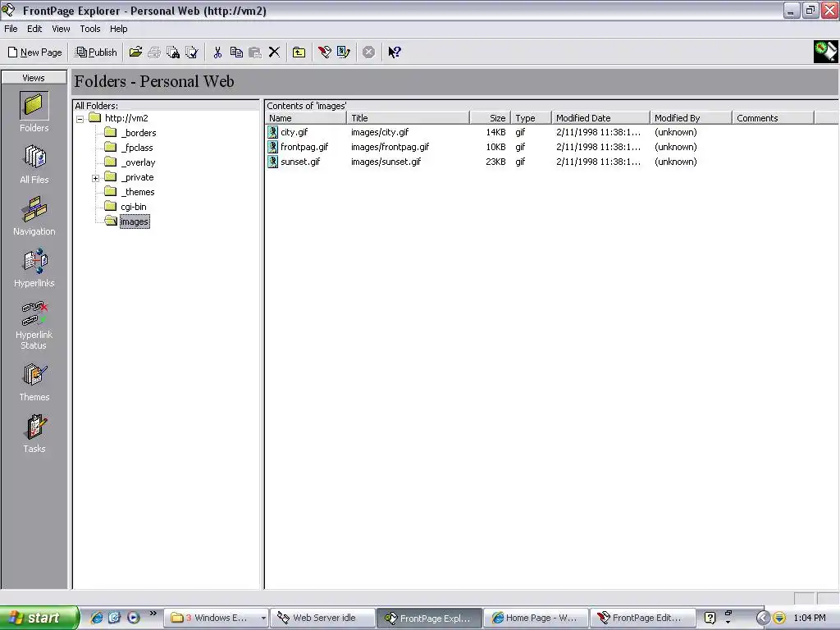Select the _overlay folder

coord(130,162)
